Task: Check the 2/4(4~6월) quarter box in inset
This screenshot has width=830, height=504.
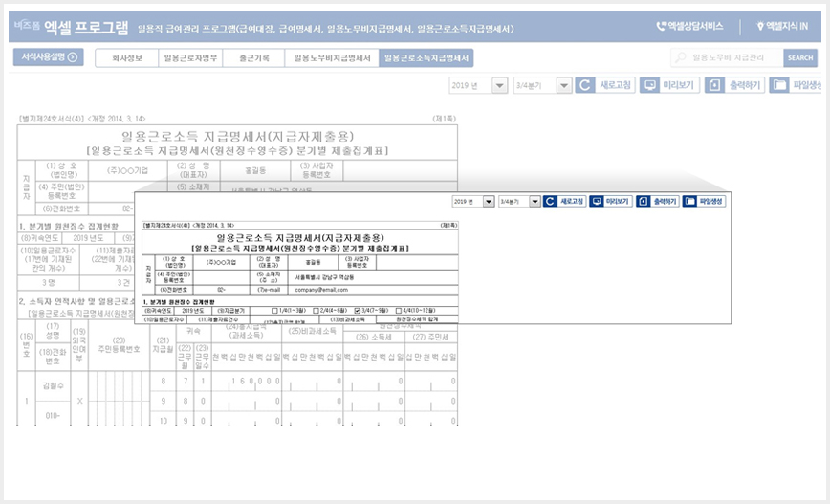Action: tap(316, 311)
